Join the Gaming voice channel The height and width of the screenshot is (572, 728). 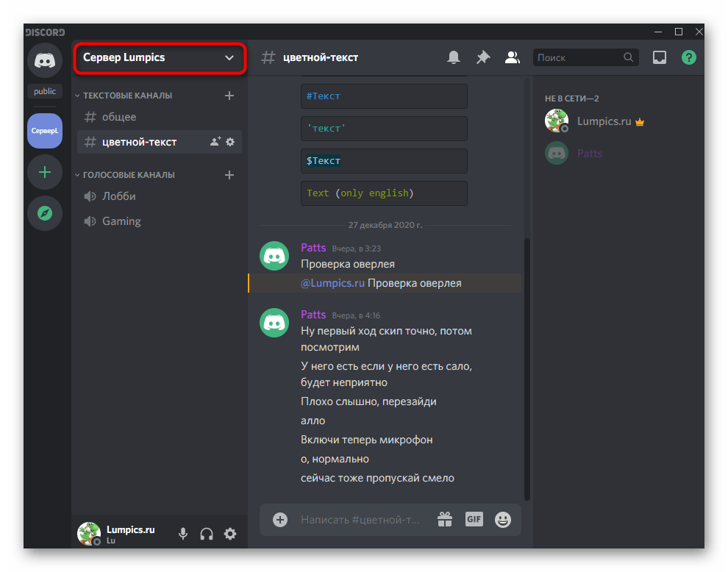click(160, 221)
